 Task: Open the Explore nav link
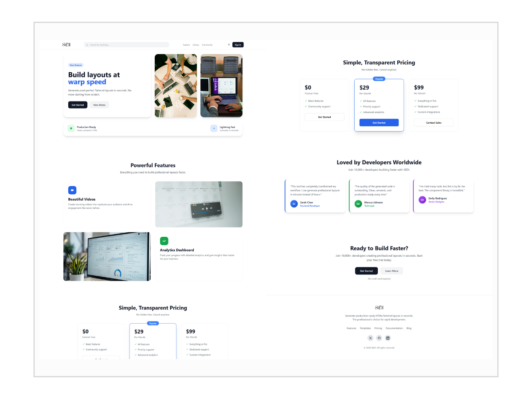point(187,45)
